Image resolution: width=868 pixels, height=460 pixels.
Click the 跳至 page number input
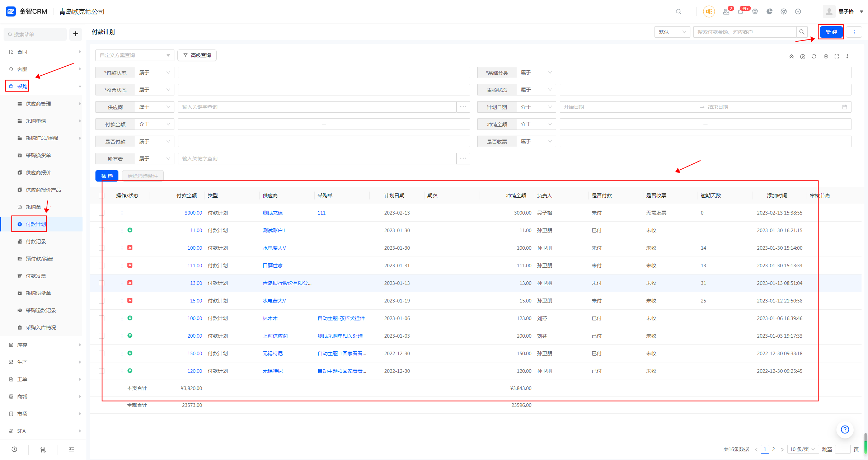(x=843, y=449)
